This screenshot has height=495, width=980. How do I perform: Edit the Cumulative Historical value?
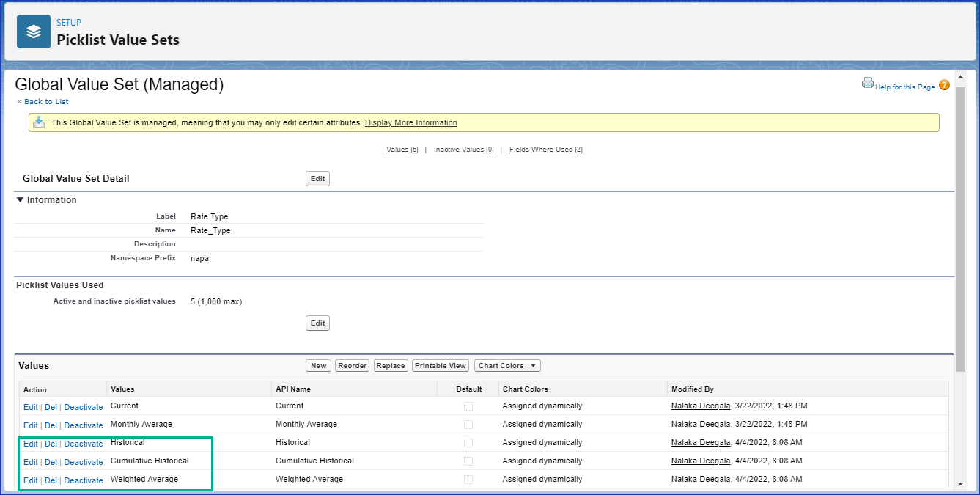(x=30, y=462)
